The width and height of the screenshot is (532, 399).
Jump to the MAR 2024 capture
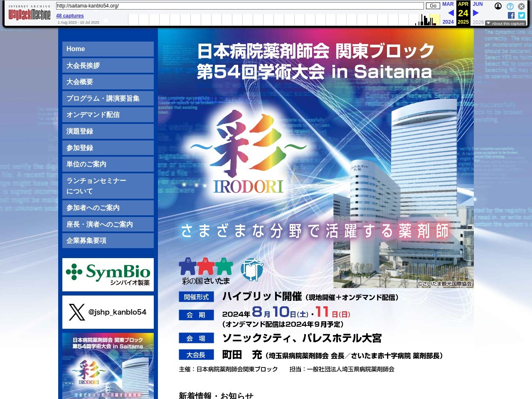(x=448, y=4)
